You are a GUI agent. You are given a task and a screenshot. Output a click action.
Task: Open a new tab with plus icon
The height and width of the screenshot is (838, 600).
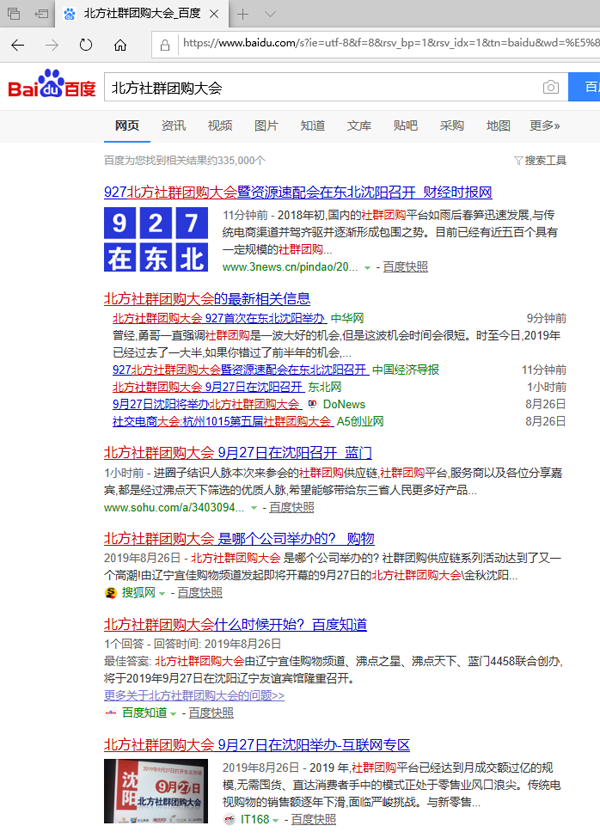[243, 14]
